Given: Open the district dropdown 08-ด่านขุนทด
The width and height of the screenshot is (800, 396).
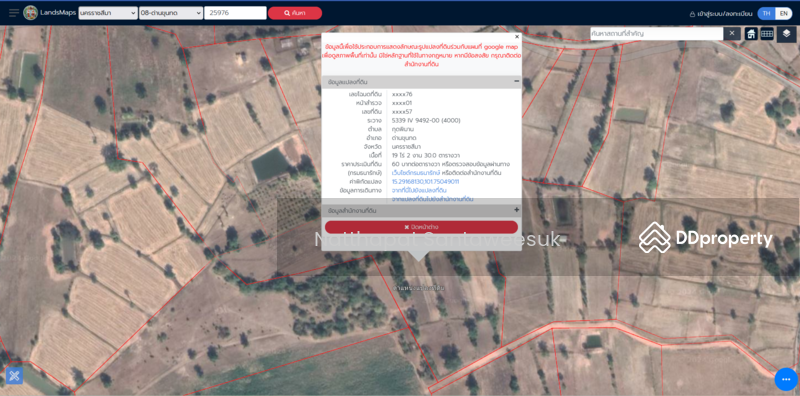Looking at the screenshot, I should [171, 13].
